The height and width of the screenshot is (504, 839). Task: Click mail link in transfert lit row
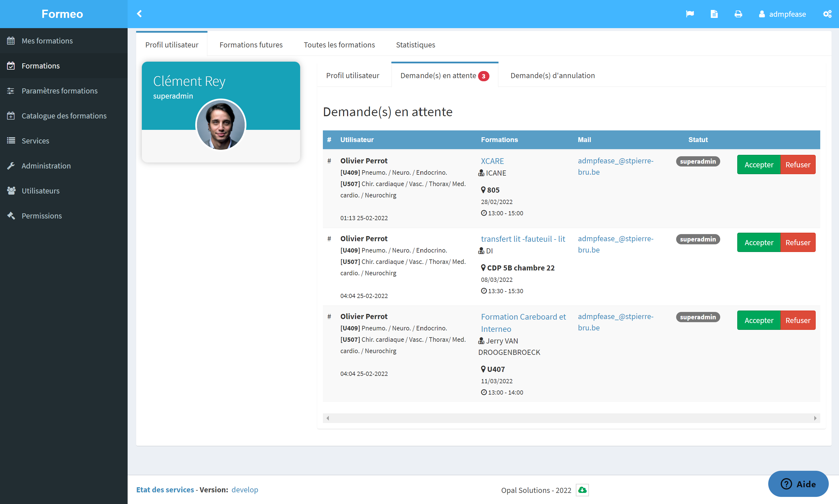click(616, 244)
